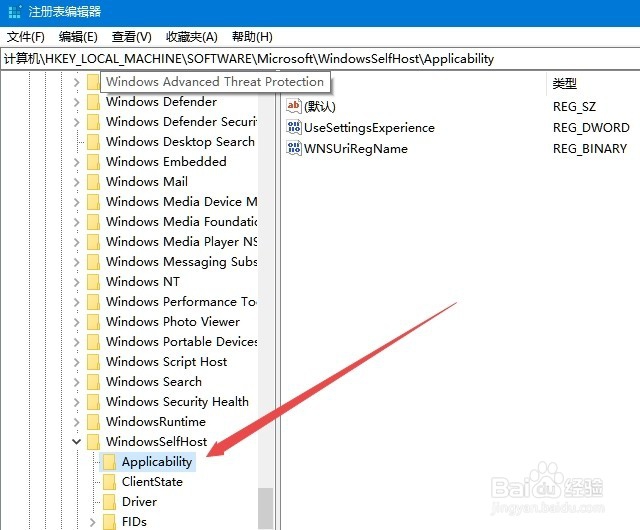Screen dimensions: 640x530
Task: Select the WNSUriRegName value name
Action: (356, 148)
